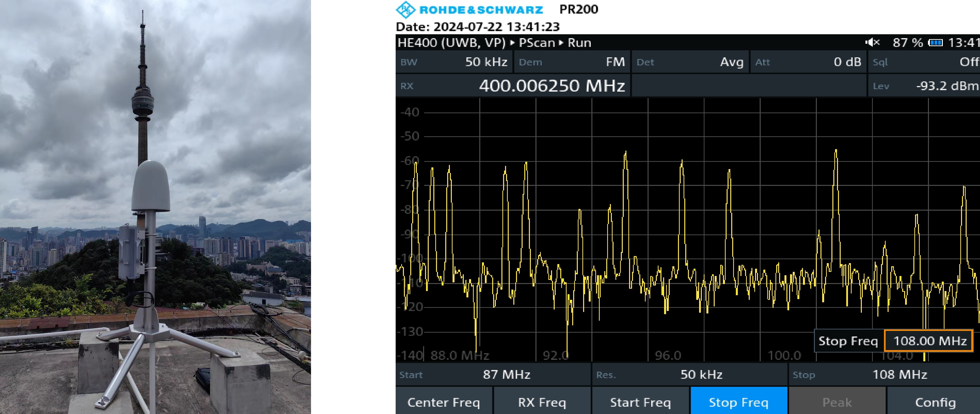Select the BW 50 kHz field

click(454, 61)
